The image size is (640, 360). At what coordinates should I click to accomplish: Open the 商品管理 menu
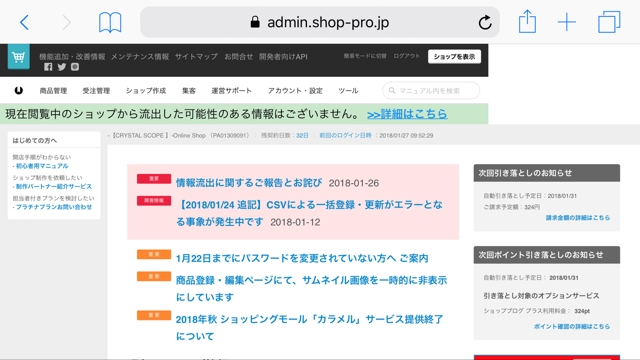tap(53, 91)
